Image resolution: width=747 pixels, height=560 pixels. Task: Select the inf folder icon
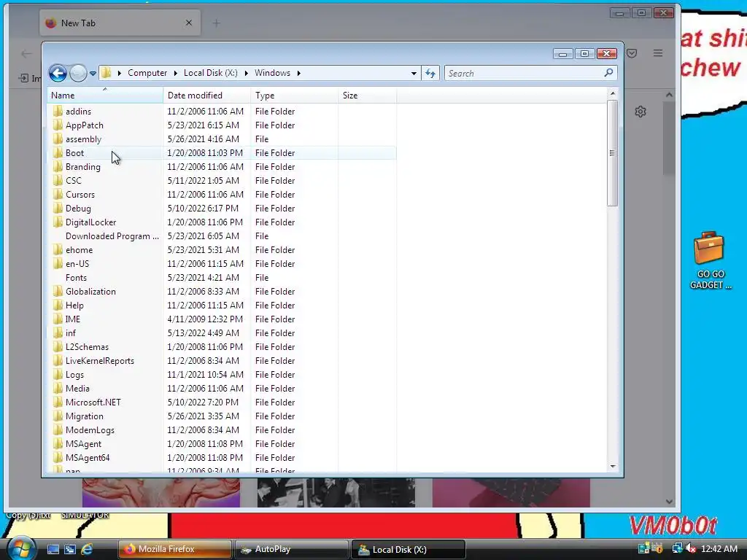pos(58,332)
